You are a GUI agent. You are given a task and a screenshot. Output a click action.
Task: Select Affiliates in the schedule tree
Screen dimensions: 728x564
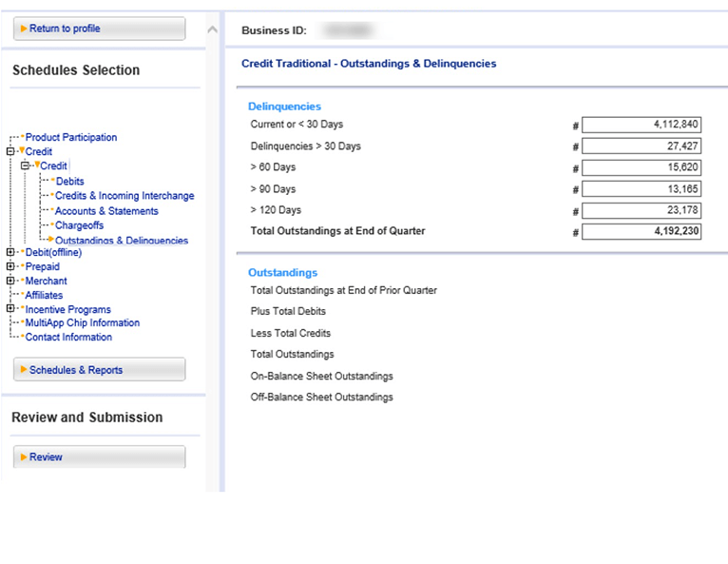44,295
